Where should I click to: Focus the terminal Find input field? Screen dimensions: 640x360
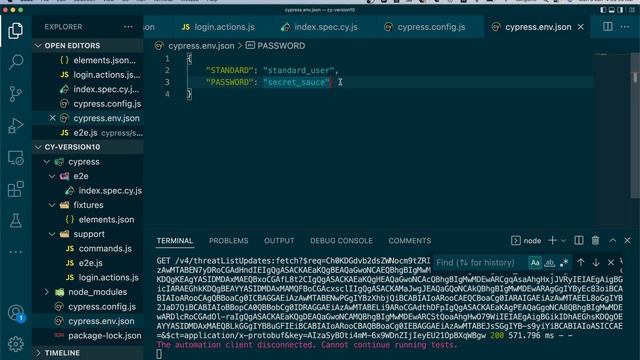tap(480, 262)
